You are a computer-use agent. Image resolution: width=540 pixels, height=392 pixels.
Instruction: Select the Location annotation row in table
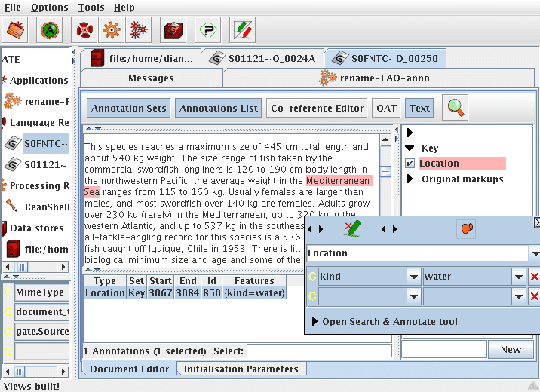click(x=185, y=293)
